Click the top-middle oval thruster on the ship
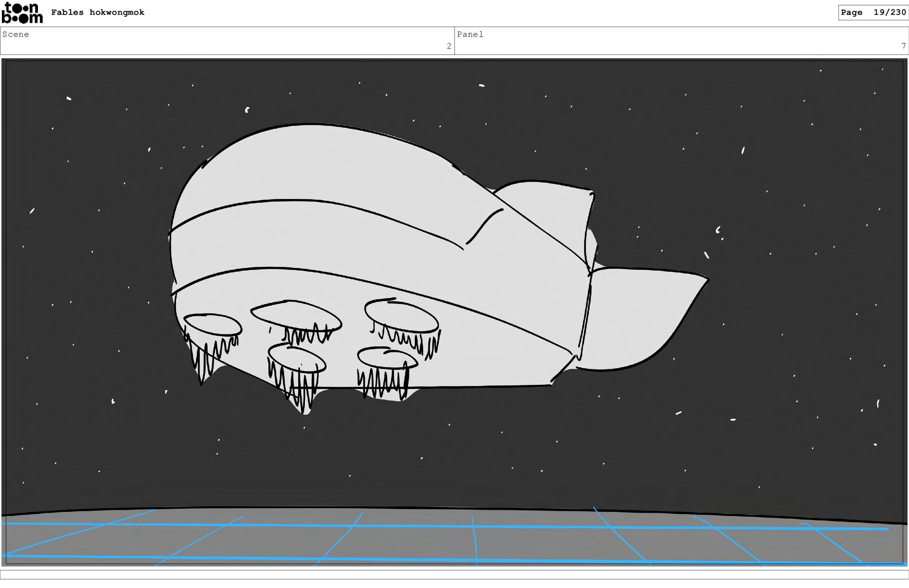This screenshot has width=909, height=588. [296, 314]
